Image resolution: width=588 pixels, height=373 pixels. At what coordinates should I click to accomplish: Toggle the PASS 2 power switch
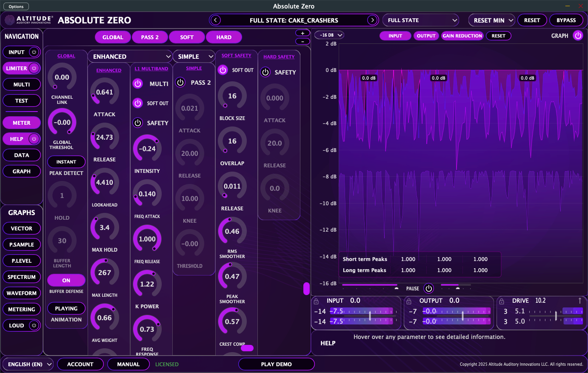coord(180,83)
